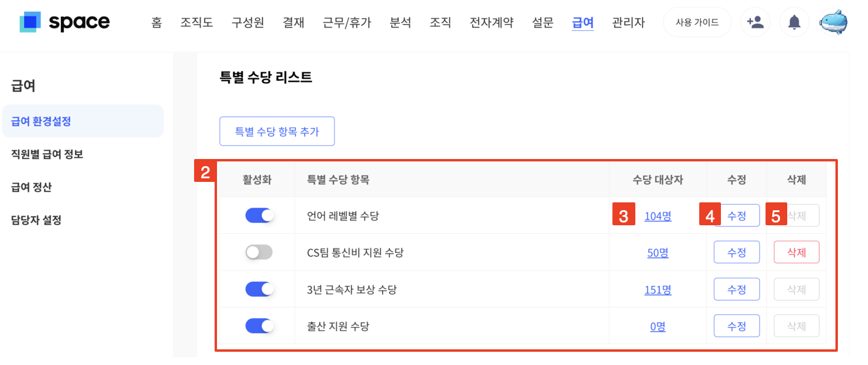Image resolution: width=868 pixels, height=365 pixels.
Task: View 151명 allowance recipients link
Action: pos(658,290)
